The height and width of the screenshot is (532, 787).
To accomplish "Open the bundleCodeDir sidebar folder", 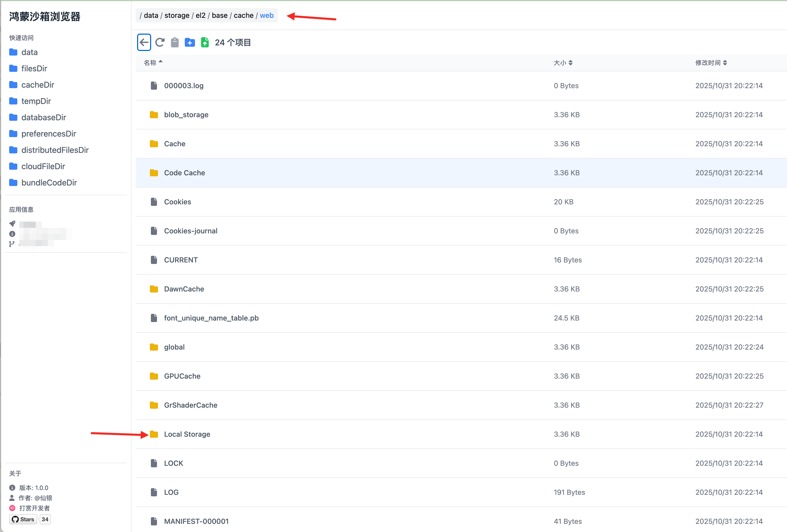I will coord(49,182).
